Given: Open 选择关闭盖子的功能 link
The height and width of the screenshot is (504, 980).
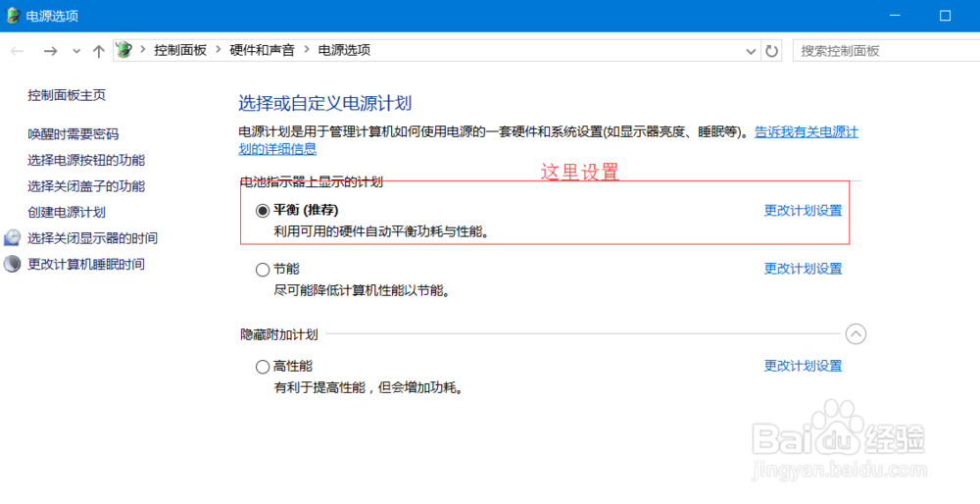Looking at the screenshot, I should pos(86,186).
